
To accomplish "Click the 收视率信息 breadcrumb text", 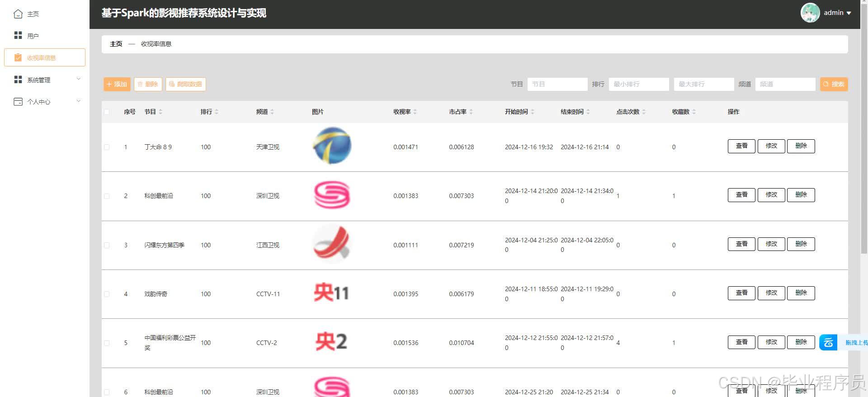I will coord(156,44).
